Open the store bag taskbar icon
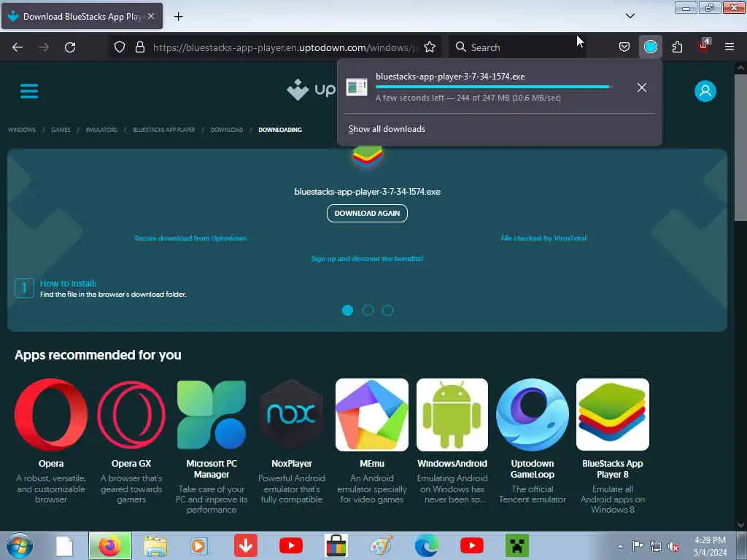Screen dimensions: 747x560 click(x=336, y=545)
